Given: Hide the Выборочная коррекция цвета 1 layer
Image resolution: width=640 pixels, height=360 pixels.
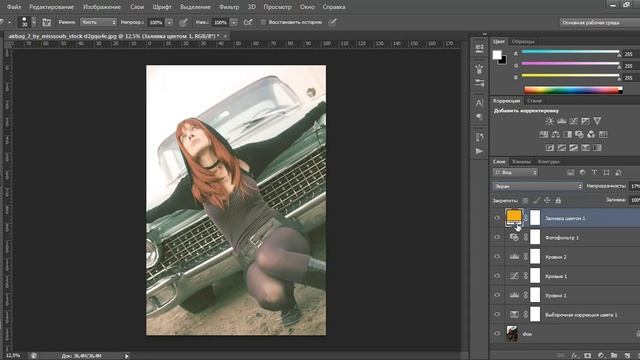Looking at the screenshot, I should pyautogui.click(x=497, y=314).
